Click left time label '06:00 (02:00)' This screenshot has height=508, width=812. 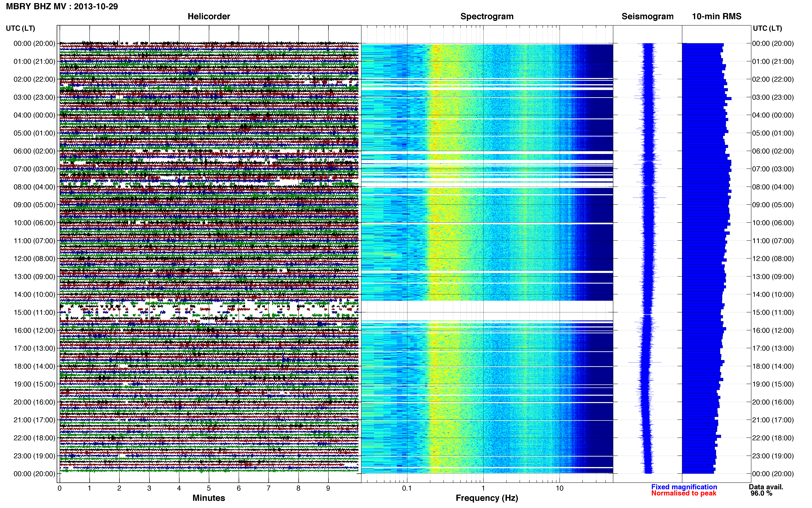tap(34, 151)
